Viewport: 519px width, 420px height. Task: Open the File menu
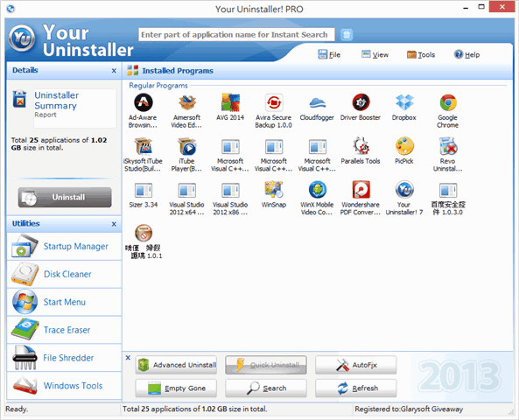point(329,54)
